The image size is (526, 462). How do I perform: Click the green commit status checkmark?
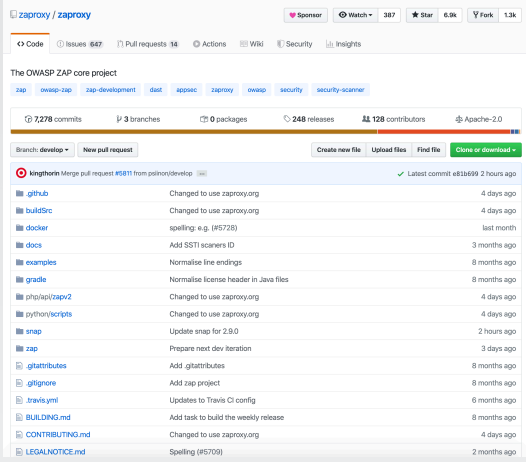coord(400,174)
